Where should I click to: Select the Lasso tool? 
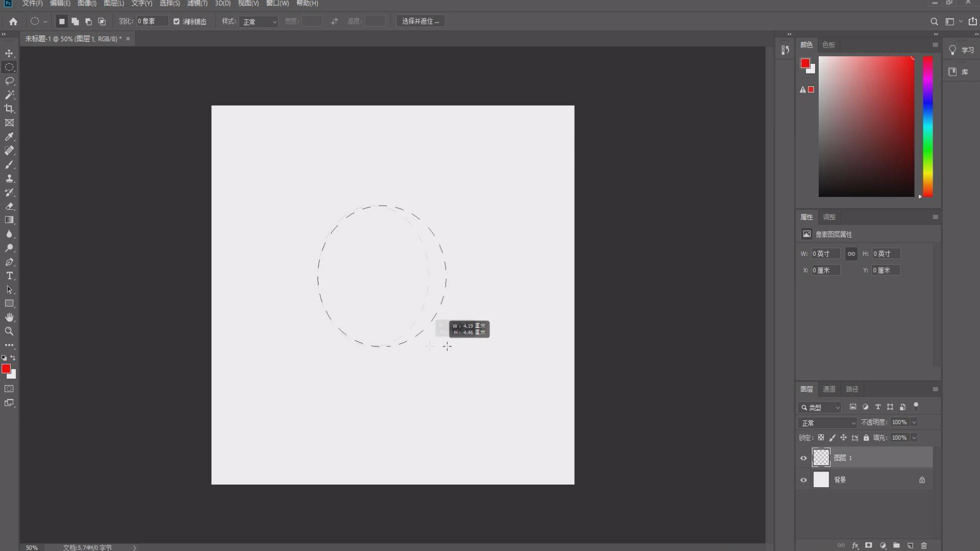point(9,81)
